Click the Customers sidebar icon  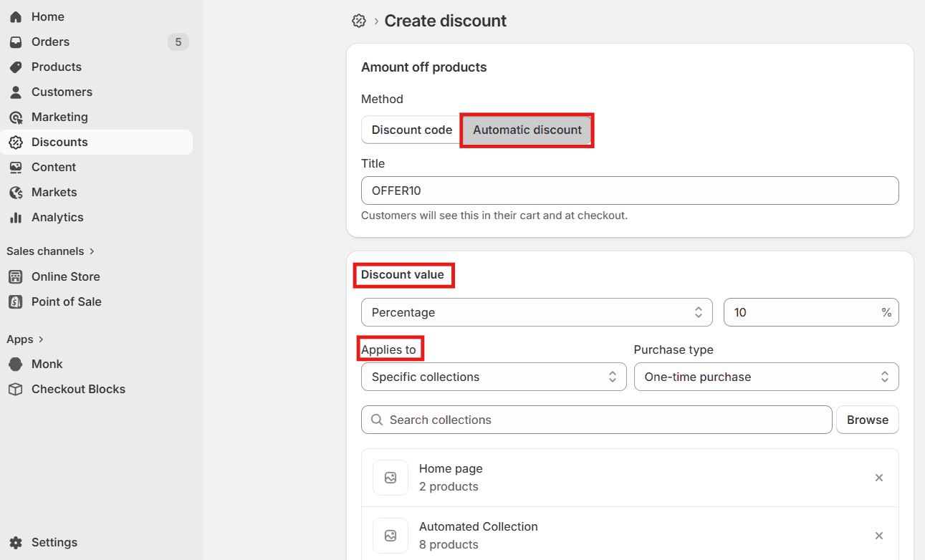click(x=16, y=92)
